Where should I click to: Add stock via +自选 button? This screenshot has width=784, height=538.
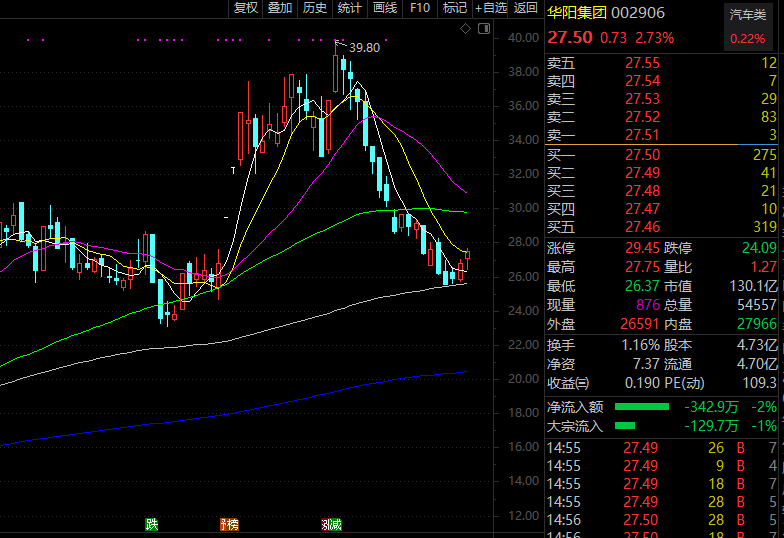(x=490, y=8)
